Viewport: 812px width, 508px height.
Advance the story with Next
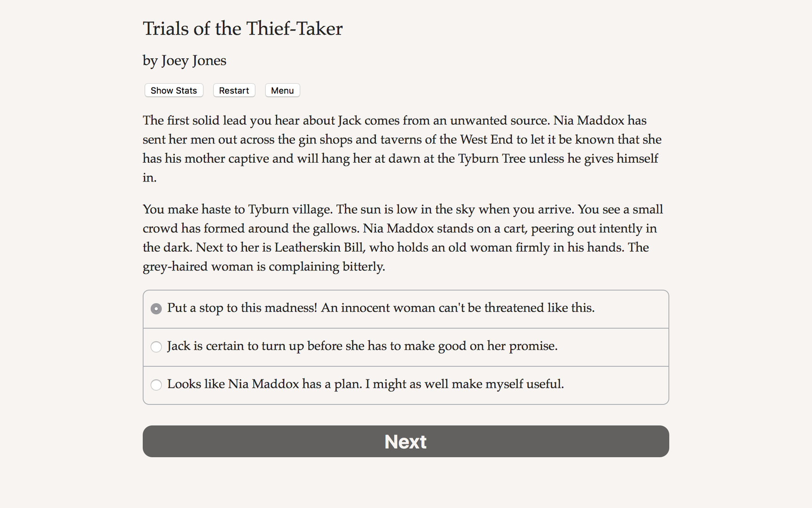tap(406, 441)
